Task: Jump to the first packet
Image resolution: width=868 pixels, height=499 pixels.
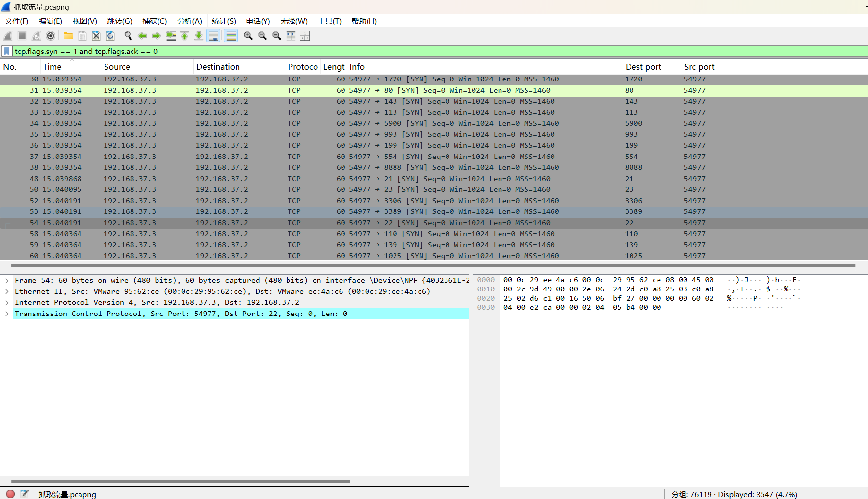Action: 184,36
